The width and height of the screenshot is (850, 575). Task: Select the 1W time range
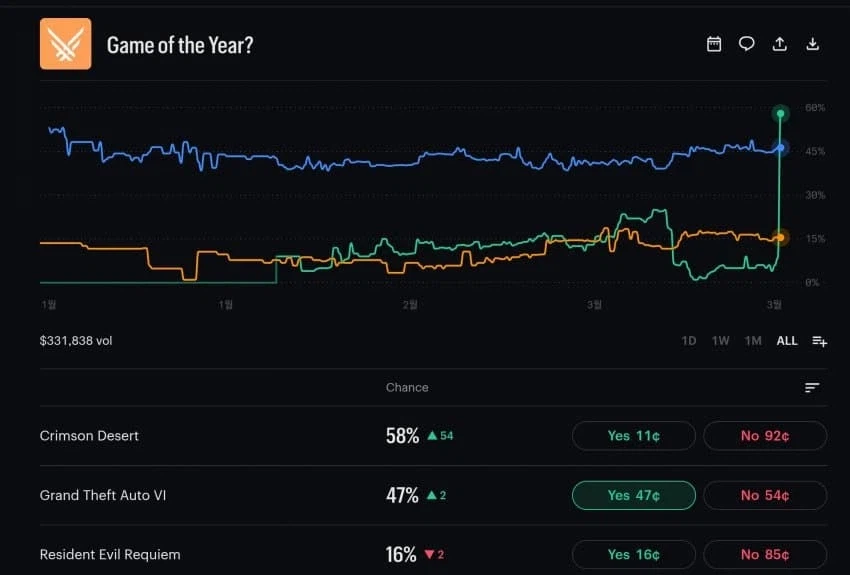(720, 341)
